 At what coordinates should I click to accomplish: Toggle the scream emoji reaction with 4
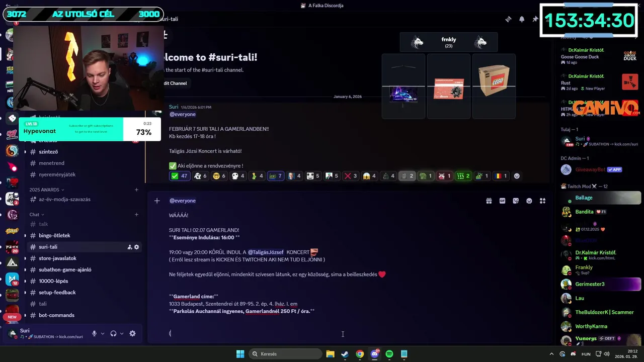click(370, 176)
